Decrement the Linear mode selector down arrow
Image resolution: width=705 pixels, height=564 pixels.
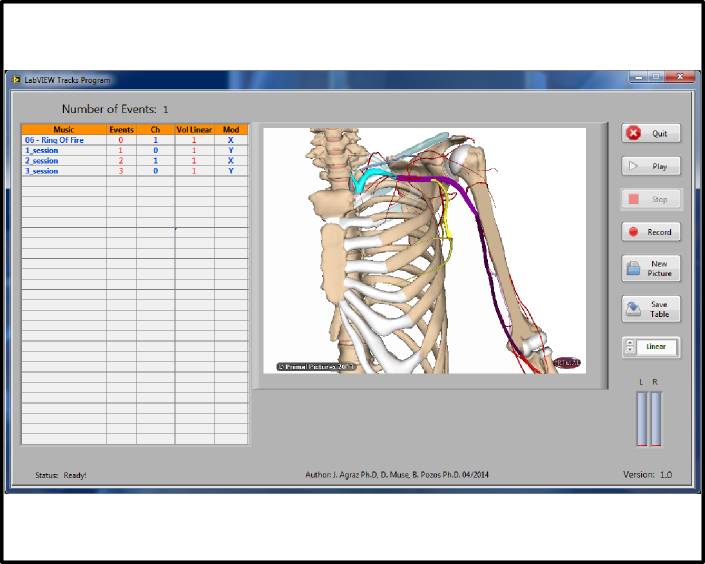[629, 352]
